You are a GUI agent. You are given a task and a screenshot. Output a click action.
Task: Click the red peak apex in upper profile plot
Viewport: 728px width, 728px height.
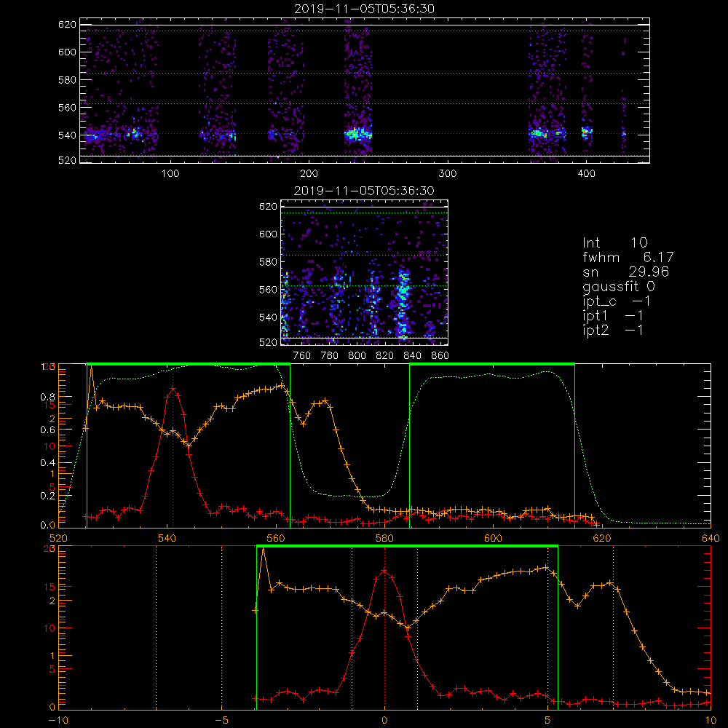pyautogui.click(x=173, y=388)
